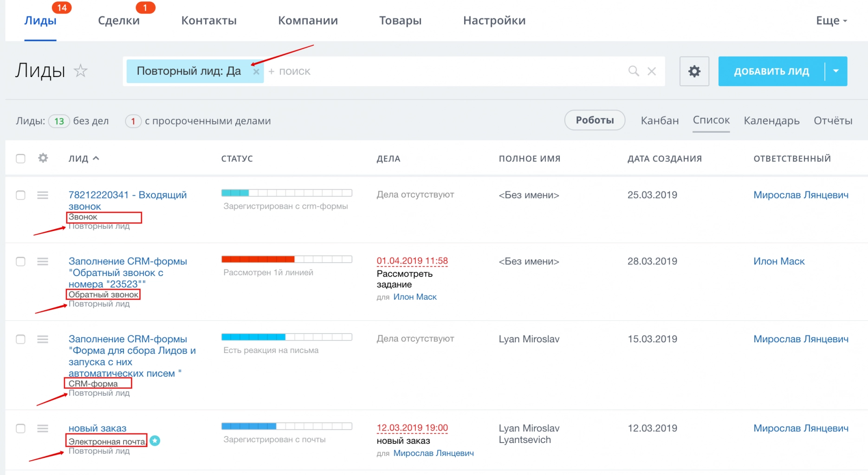This screenshot has height=475, width=868.
Task: Open responsible user Илон Маск link
Action: click(x=778, y=261)
